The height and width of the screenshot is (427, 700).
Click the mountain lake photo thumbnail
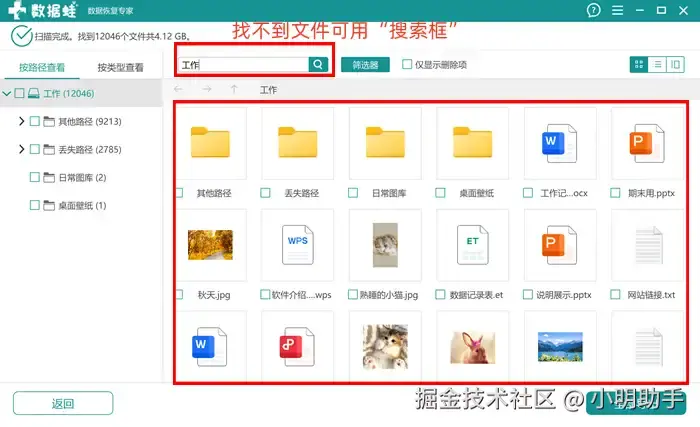(x=560, y=347)
